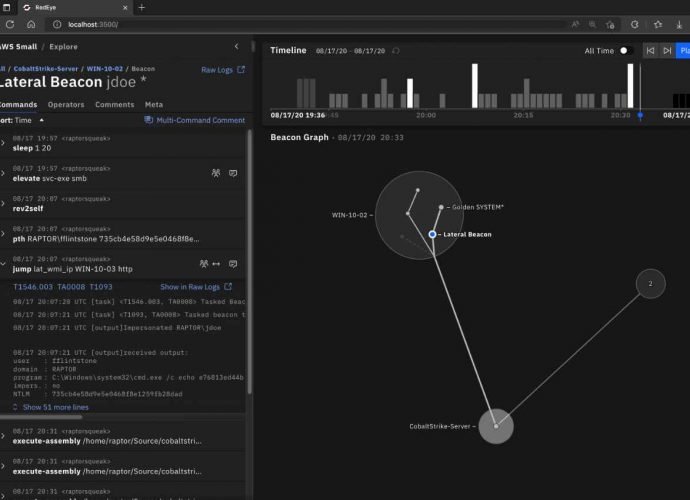Close the RedEye browser tab
This screenshot has width=690, height=500.
point(125,7)
